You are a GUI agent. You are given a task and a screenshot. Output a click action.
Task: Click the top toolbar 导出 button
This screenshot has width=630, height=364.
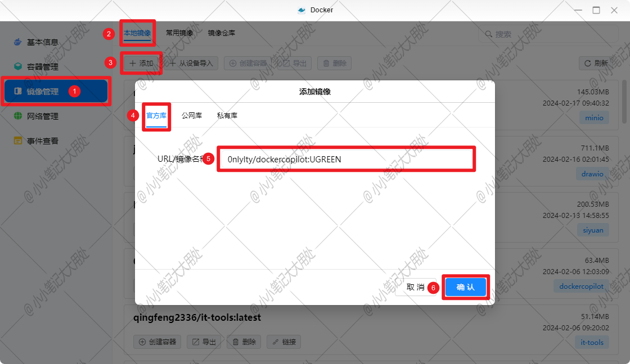[x=295, y=63]
